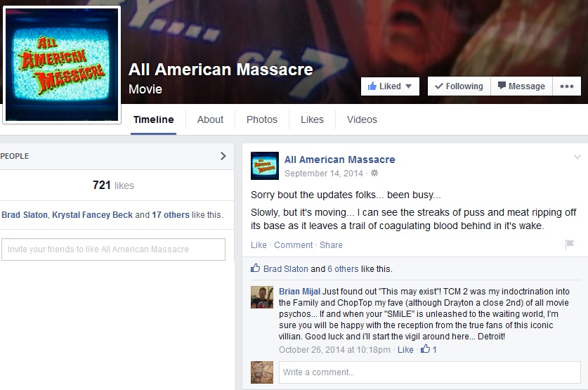Open the three-dots more options menu
This screenshot has width=588, height=390.
click(567, 86)
